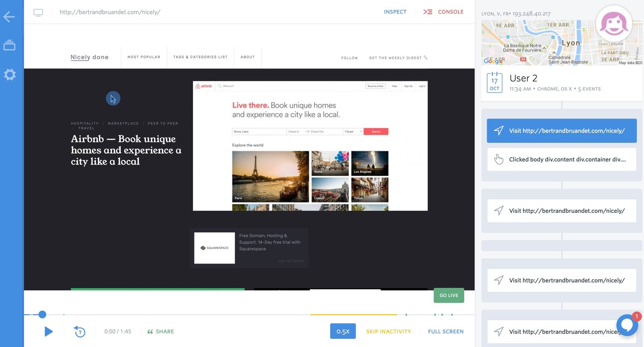
Task: Click the Share button
Action: (161, 332)
